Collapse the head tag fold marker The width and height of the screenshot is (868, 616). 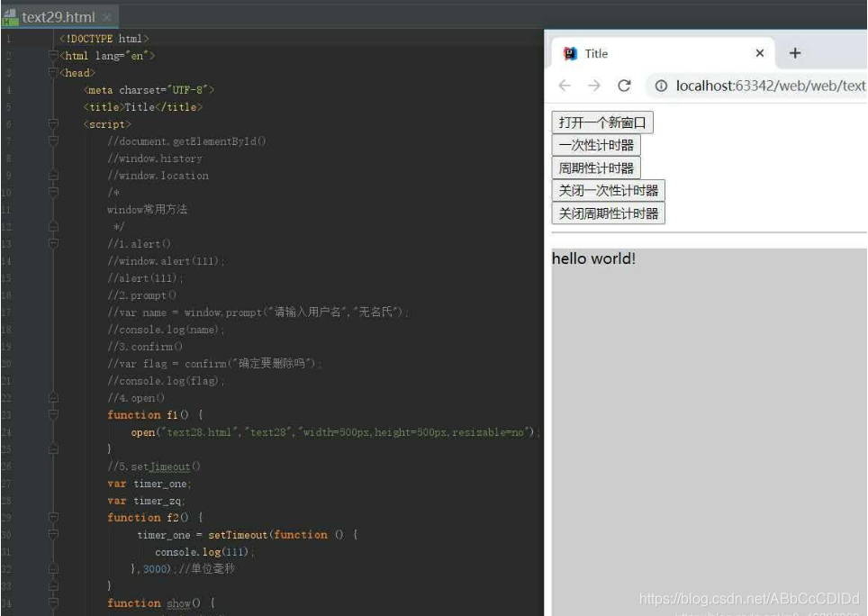pyautogui.click(x=53, y=73)
